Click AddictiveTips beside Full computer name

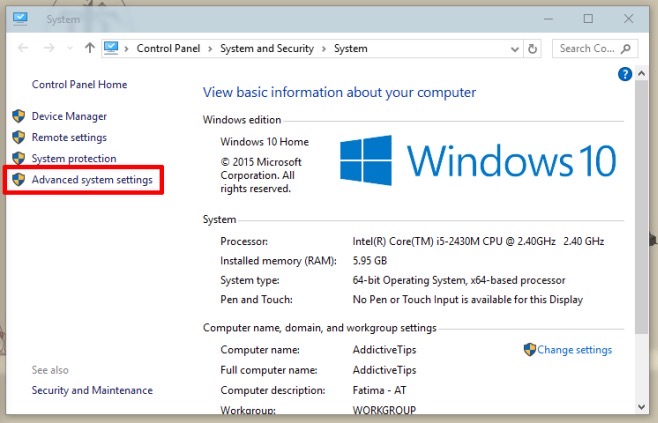(384, 370)
